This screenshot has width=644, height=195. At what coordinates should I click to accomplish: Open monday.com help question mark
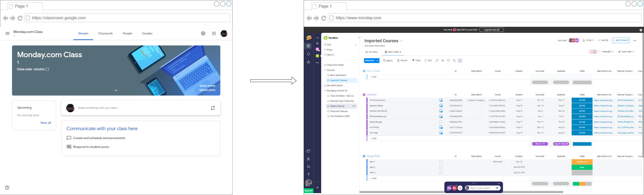click(309, 175)
